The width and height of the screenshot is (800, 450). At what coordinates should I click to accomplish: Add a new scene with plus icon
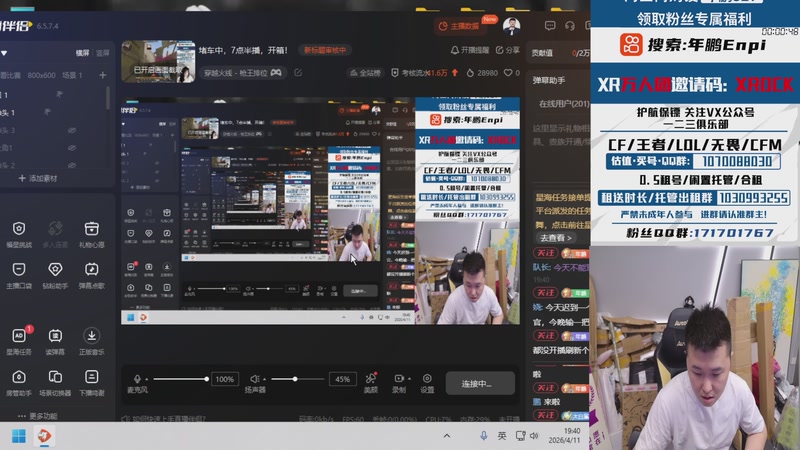(103, 75)
